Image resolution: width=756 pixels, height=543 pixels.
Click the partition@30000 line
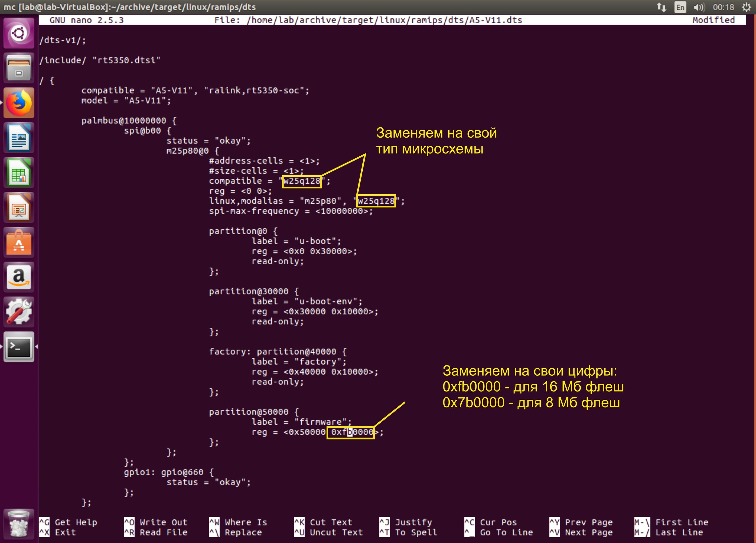pos(254,291)
